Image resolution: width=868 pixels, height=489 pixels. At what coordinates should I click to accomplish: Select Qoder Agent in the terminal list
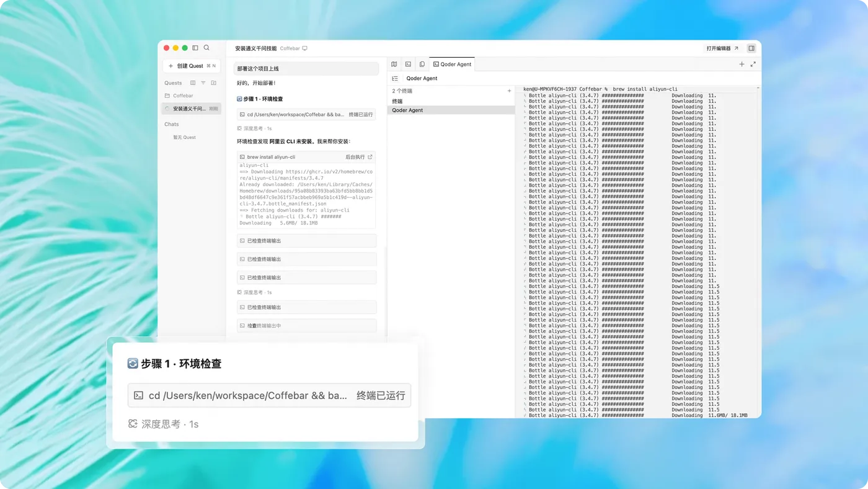coord(451,110)
